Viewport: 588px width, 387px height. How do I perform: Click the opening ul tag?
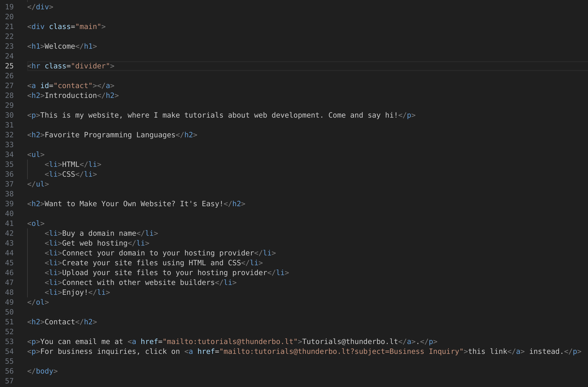36,154
